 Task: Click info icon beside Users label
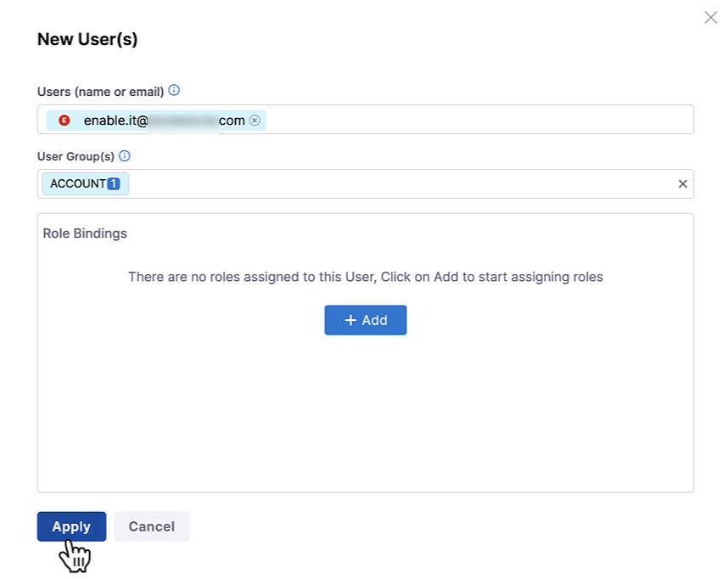pyautogui.click(x=174, y=90)
